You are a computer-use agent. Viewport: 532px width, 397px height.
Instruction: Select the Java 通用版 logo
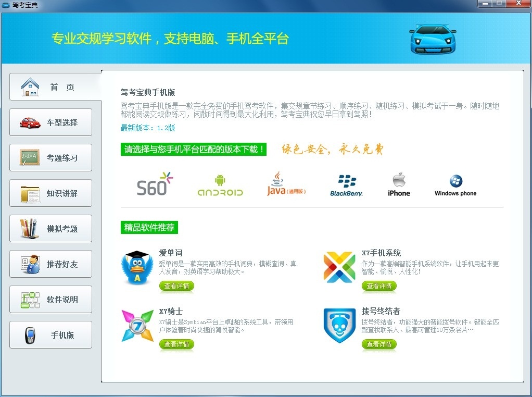[x=286, y=184]
